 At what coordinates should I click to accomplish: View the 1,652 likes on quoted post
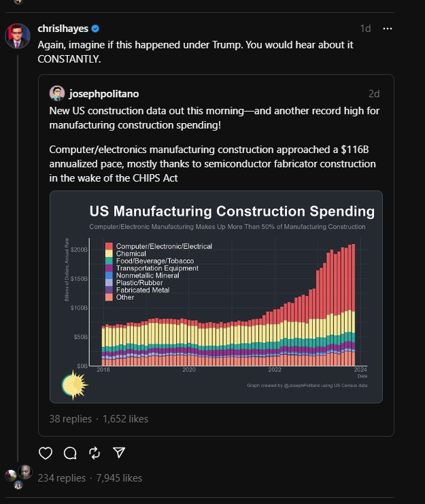[125, 419]
